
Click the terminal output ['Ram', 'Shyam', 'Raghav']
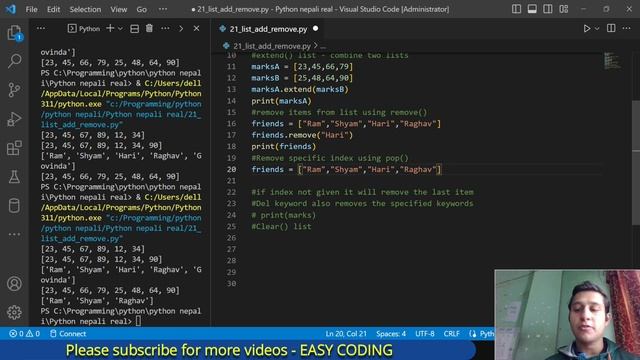(x=97, y=301)
